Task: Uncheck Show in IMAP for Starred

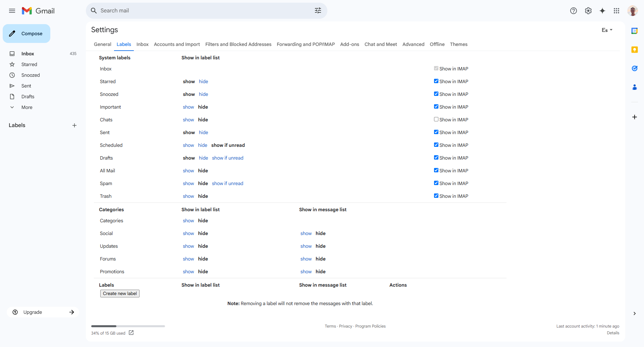Action: (436, 81)
